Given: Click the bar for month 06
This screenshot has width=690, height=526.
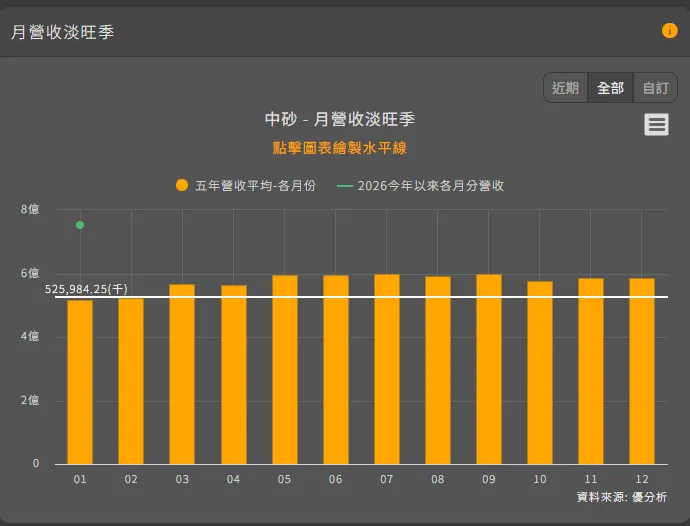Looking at the screenshot, I should click(336, 370).
